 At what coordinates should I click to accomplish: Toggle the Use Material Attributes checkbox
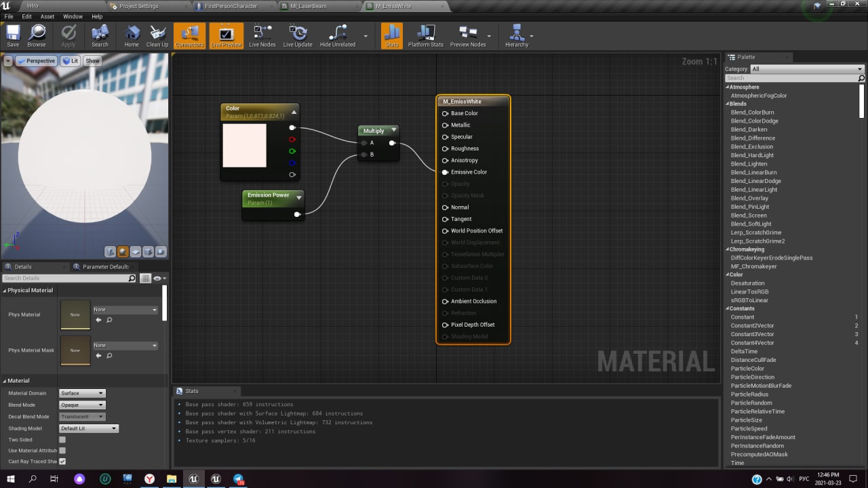click(x=62, y=450)
